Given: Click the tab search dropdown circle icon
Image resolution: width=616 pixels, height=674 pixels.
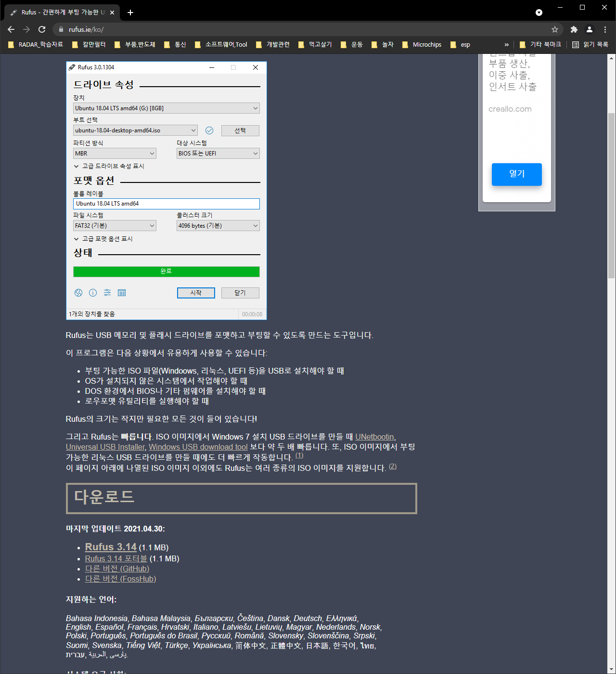Looking at the screenshot, I should [539, 13].
